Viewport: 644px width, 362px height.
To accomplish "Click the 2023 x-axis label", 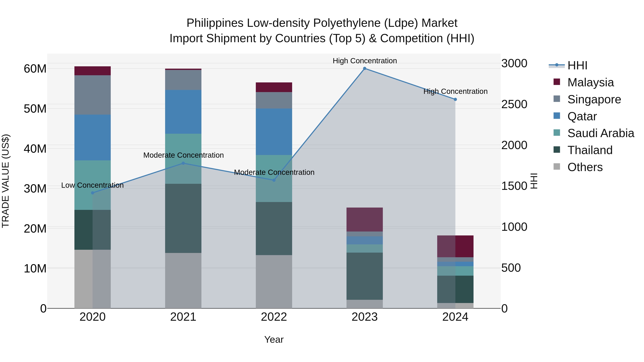I will click(365, 317).
